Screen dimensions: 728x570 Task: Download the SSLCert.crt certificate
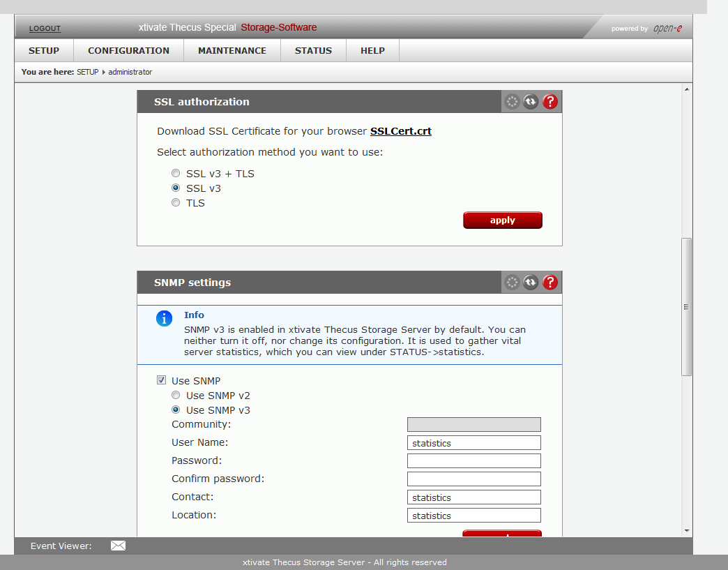[x=401, y=131]
